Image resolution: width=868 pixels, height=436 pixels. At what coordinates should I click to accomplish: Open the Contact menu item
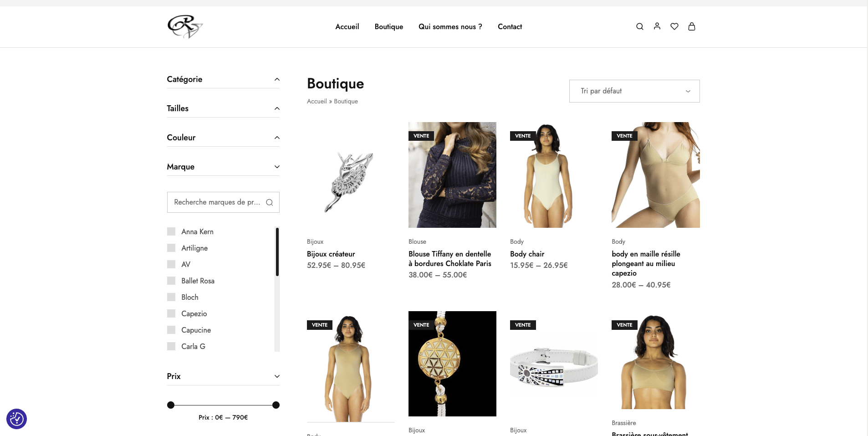coord(510,27)
